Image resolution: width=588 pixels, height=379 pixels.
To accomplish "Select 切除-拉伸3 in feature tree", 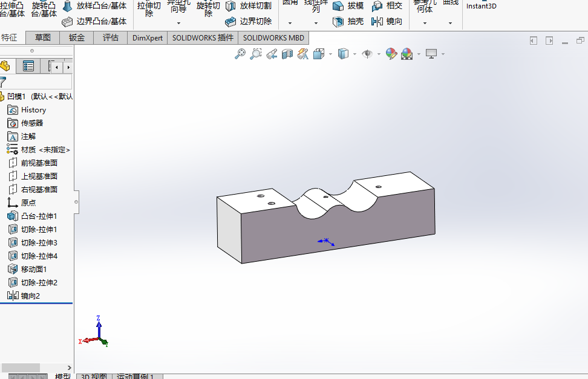I will coord(39,243).
